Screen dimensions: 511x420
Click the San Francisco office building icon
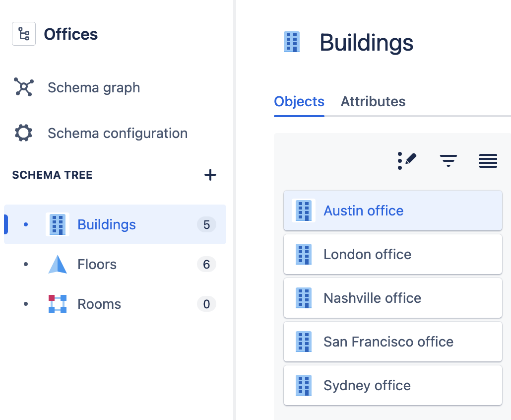click(x=304, y=342)
